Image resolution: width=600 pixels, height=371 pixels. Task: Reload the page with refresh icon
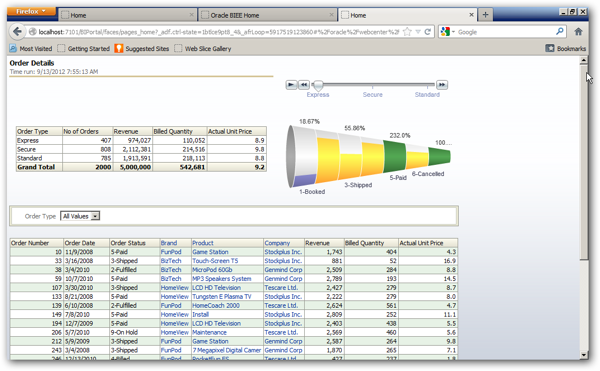point(427,32)
